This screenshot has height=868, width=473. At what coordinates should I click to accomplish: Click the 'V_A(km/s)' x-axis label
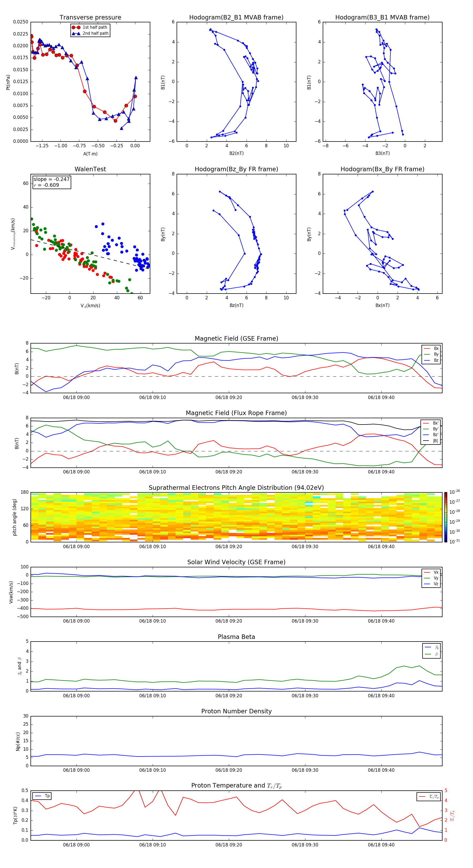[90, 306]
